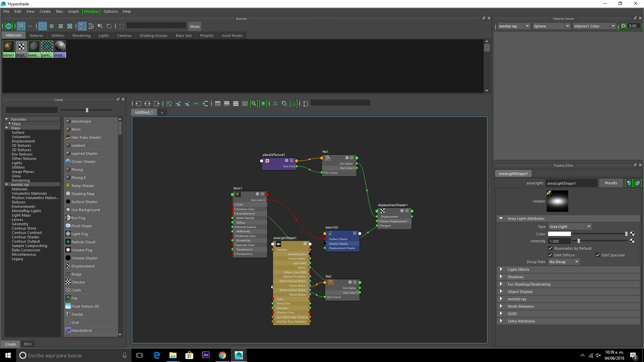Click the sort by name A-Z icon
644x362 pixels.
tap(82, 26)
